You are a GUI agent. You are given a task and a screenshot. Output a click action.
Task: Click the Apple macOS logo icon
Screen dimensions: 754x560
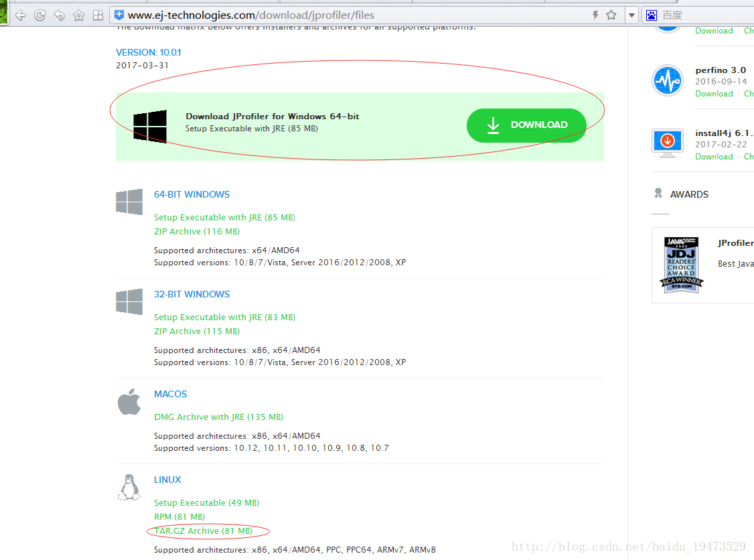pos(129,402)
